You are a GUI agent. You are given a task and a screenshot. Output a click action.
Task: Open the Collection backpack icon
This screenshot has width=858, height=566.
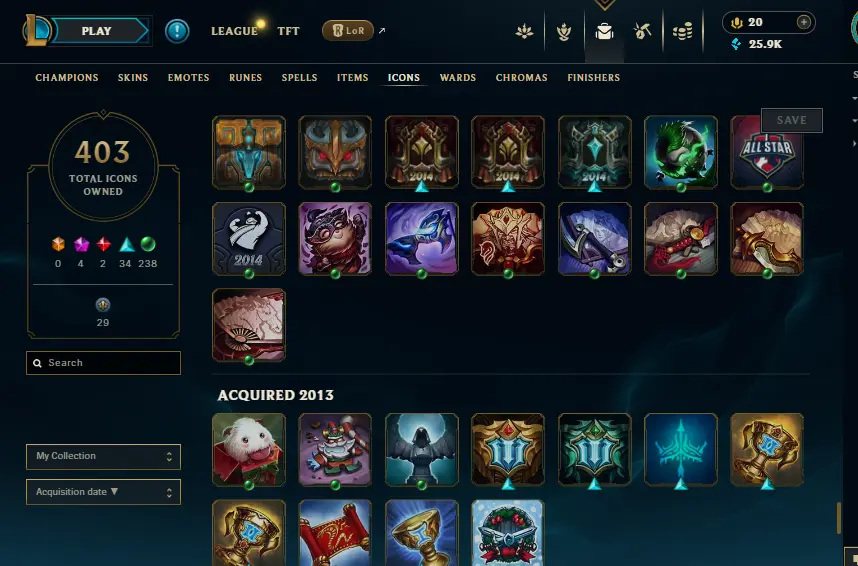tap(604, 31)
